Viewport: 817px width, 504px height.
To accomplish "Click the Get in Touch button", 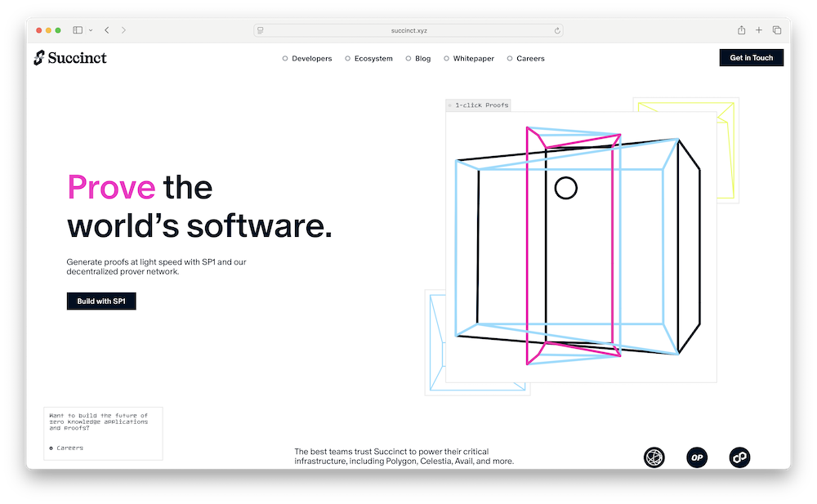I will point(752,58).
